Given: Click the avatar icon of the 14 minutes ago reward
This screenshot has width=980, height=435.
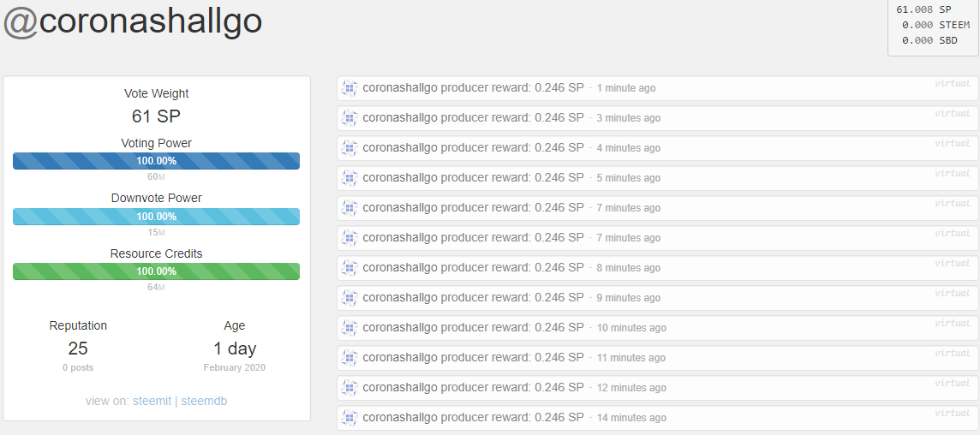Looking at the screenshot, I should coord(350,418).
